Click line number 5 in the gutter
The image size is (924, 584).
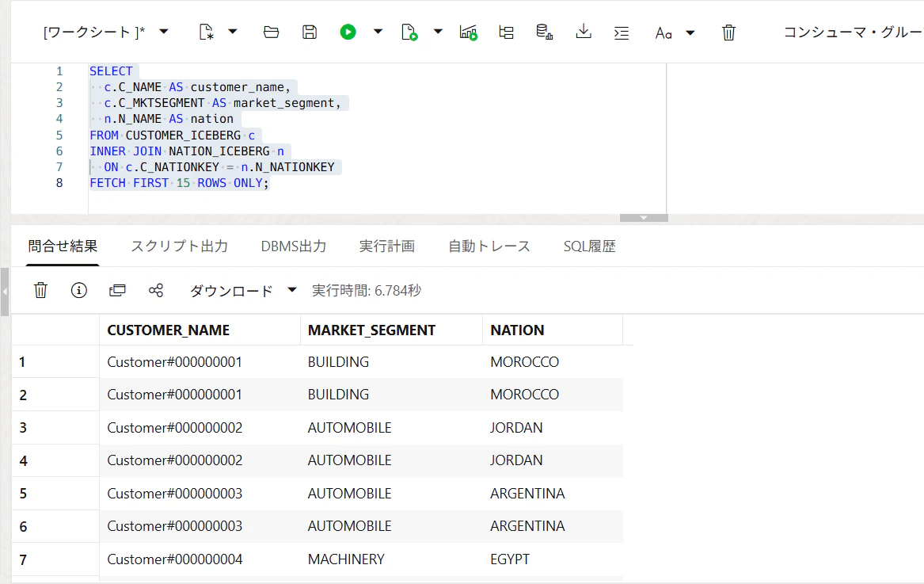[59, 135]
